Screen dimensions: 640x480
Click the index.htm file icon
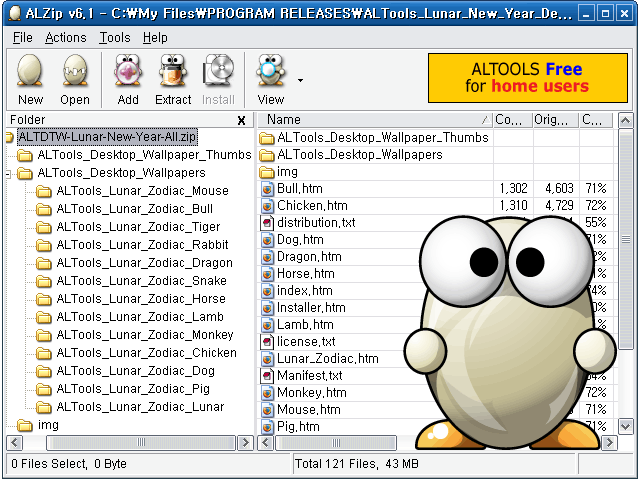267,291
